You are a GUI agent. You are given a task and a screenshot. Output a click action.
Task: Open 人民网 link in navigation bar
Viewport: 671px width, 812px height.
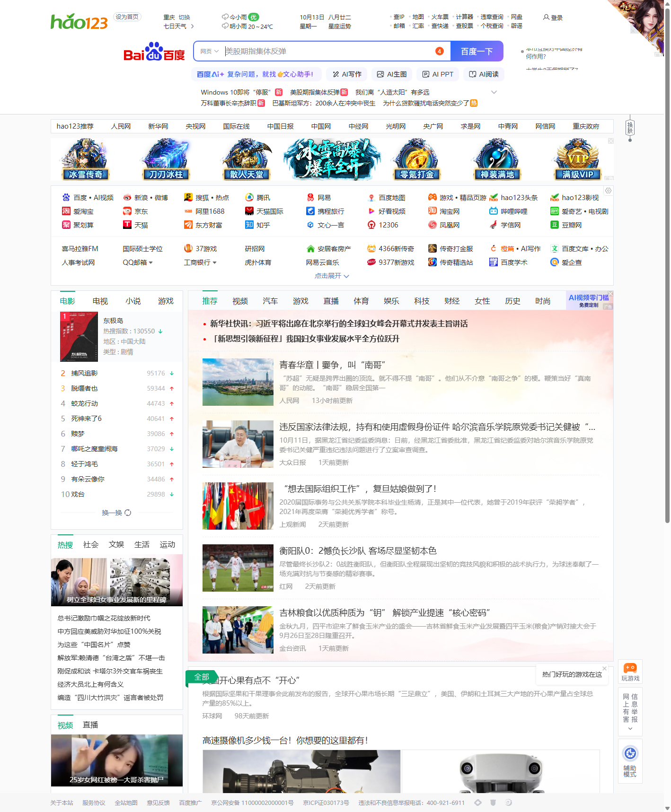(121, 126)
